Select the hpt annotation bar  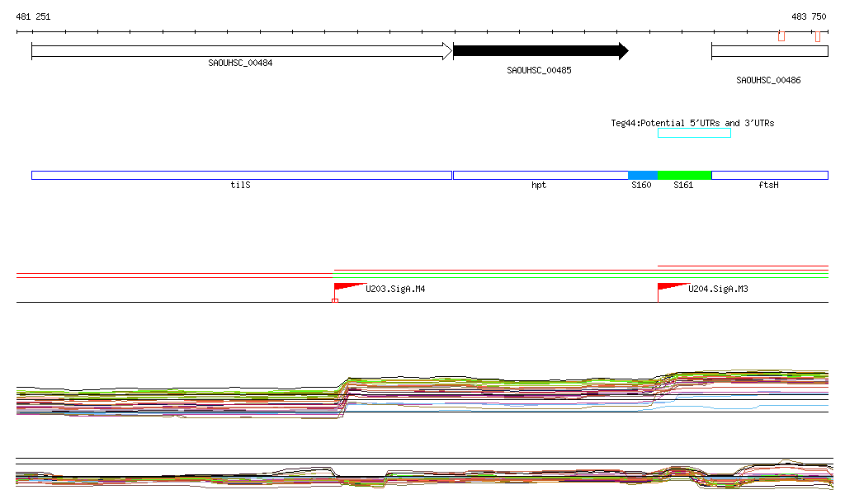point(540,176)
